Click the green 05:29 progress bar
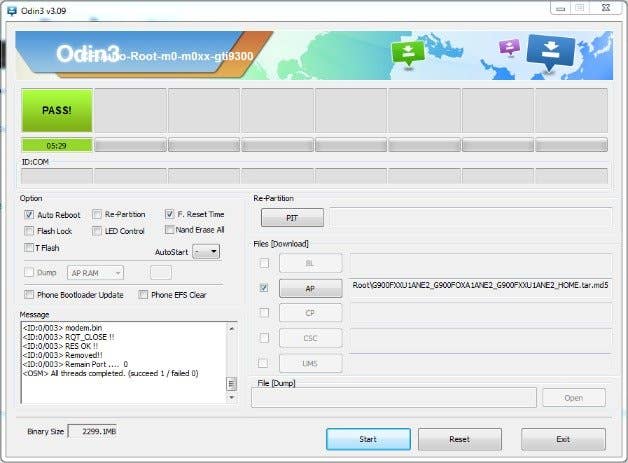Viewport: 628px width, 463px height. pyautogui.click(x=56, y=145)
